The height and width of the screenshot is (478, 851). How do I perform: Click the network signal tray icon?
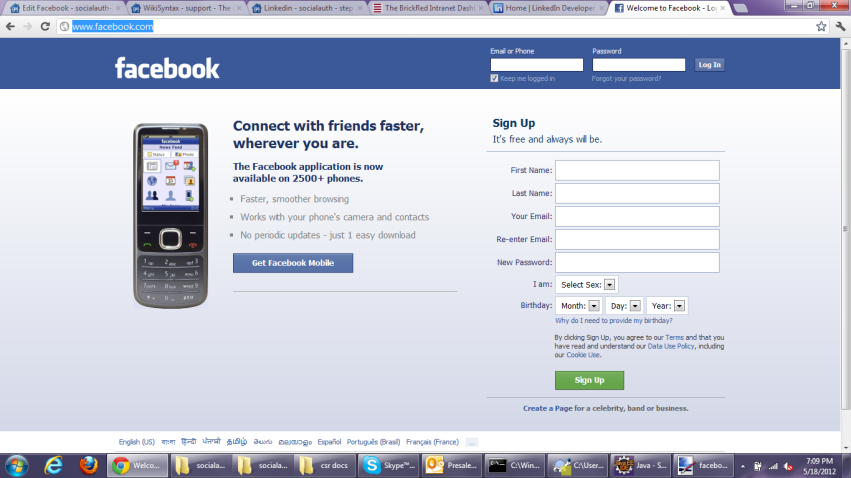[773, 466]
